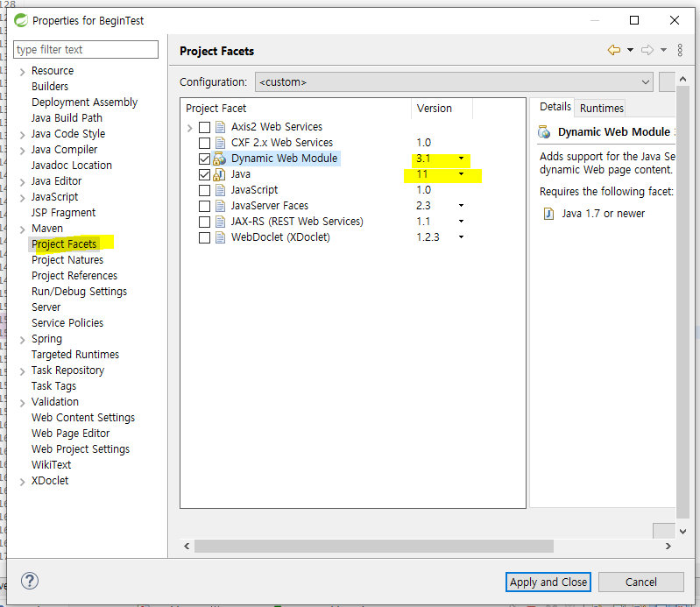The image size is (700, 607).
Task: Click the back navigation arrow icon
Action: [614, 50]
